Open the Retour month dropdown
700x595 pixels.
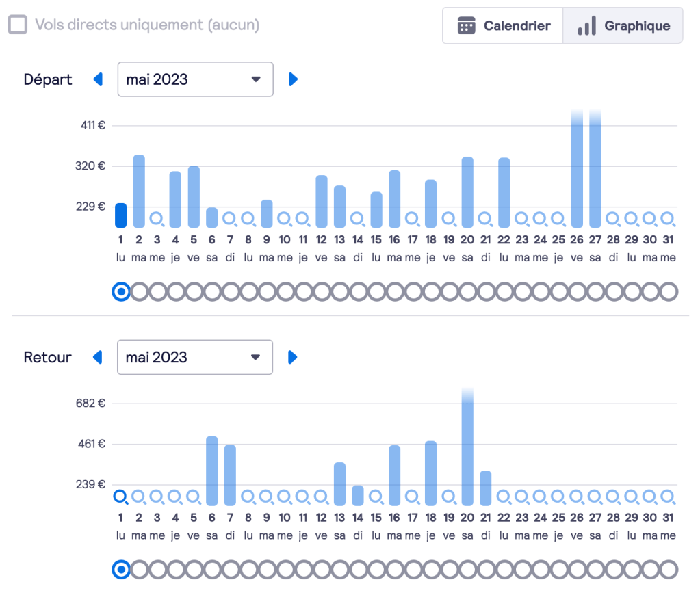click(195, 357)
